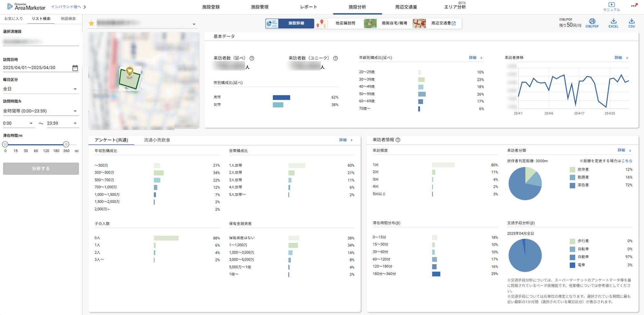Click the 1,500〜2,000万 income row
The height and width of the screenshot is (315, 644).
pyautogui.click(x=157, y=202)
